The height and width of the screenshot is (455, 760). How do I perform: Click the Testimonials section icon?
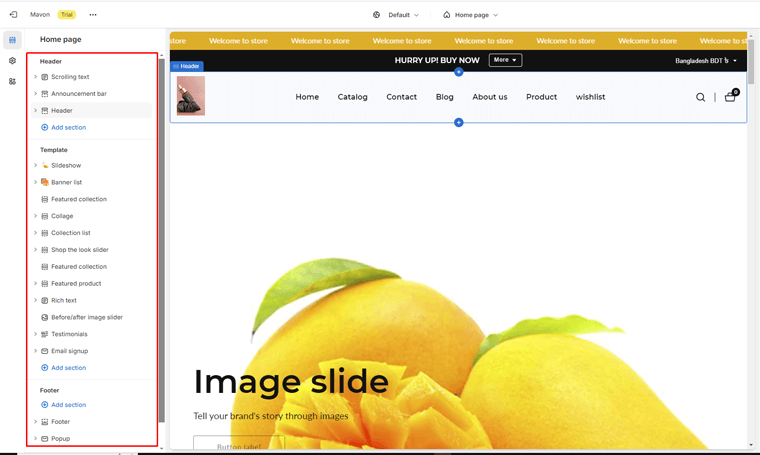pyautogui.click(x=45, y=334)
